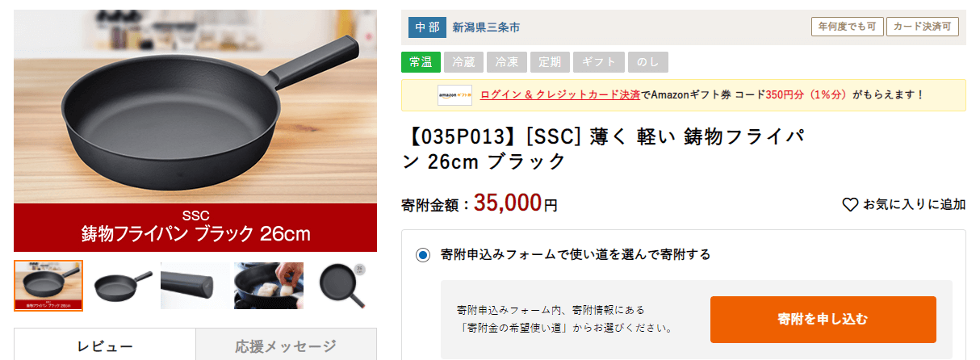Image resolution: width=980 pixels, height=360 pixels.
Task: Show the first thumbnail with red banner
Action: coord(48,286)
